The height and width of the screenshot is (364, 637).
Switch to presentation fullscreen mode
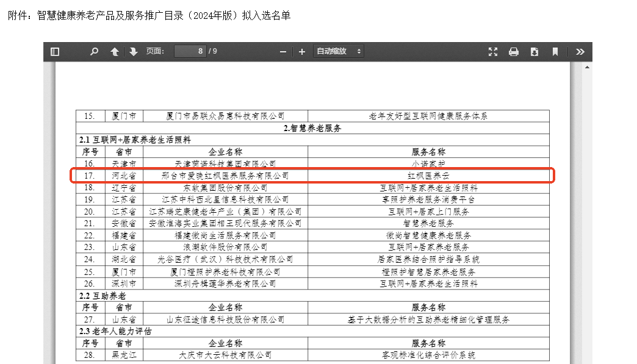point(493,52)
